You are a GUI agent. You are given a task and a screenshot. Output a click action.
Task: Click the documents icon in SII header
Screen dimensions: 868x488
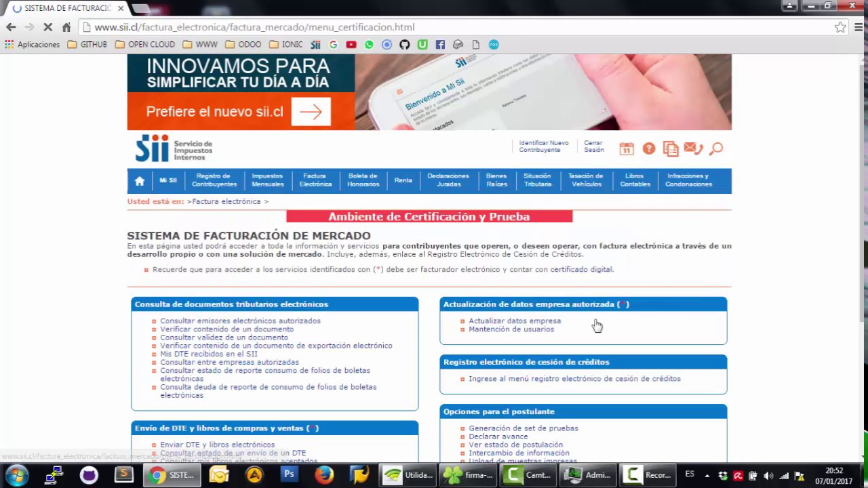(x=671, y=148)
